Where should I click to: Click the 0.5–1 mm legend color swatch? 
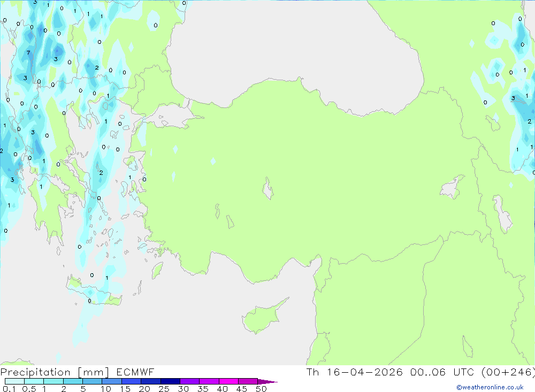[x=34, y=381]
